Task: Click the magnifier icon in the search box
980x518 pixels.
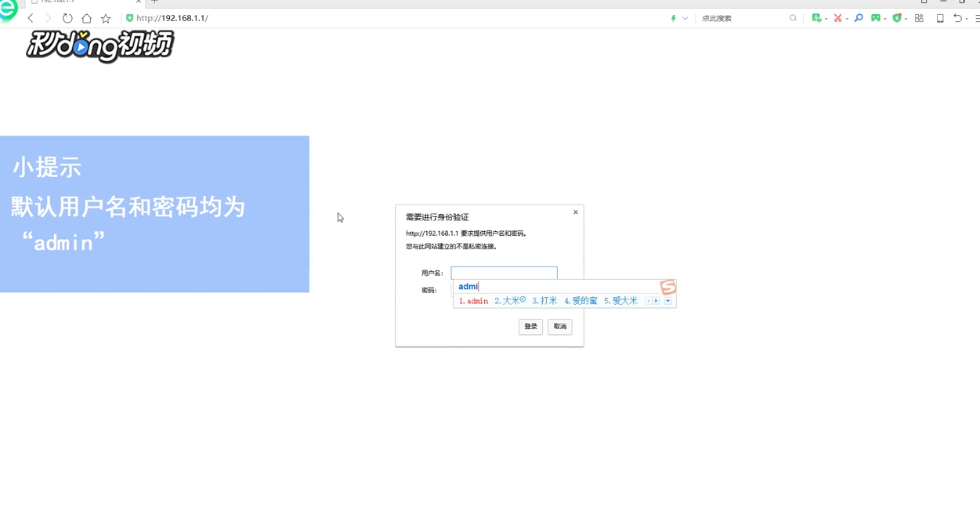Action: coord(793,18)
